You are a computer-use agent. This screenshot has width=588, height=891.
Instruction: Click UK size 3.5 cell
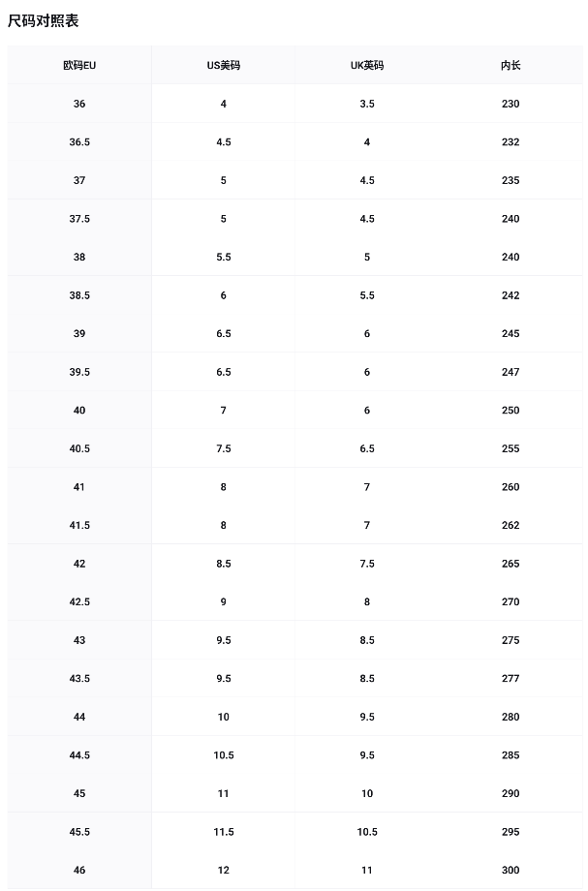coord(367,104)
